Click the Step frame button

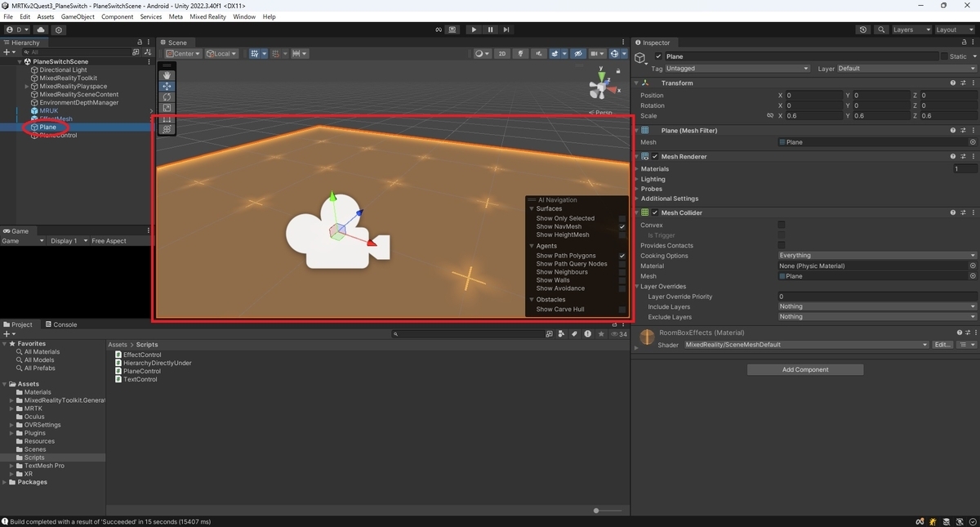click(x=506, y=29)
